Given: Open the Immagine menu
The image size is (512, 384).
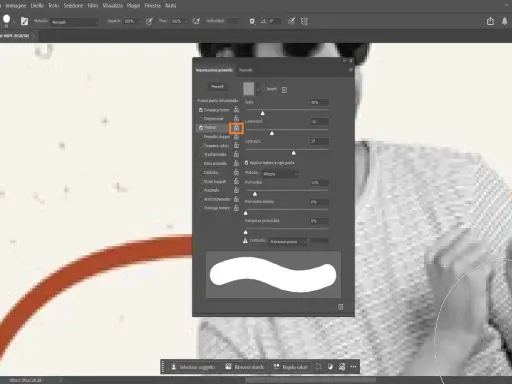Looking at the screenshot, I should pos(16,6).
